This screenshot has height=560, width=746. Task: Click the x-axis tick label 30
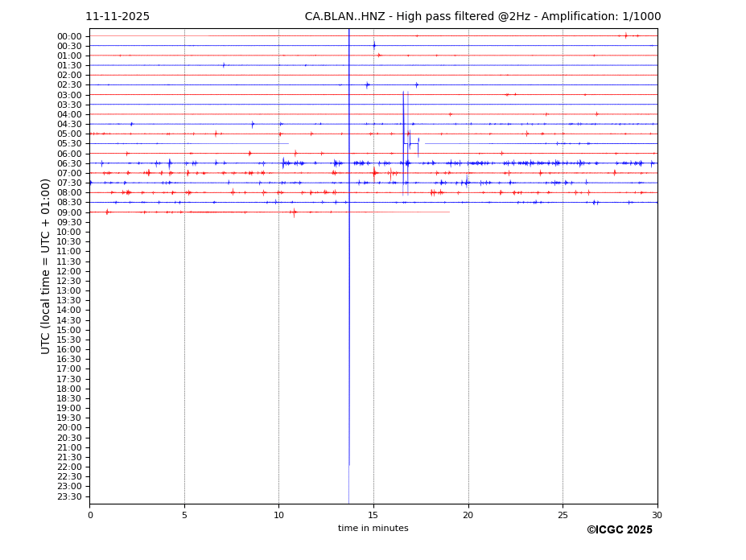point(657,515)
